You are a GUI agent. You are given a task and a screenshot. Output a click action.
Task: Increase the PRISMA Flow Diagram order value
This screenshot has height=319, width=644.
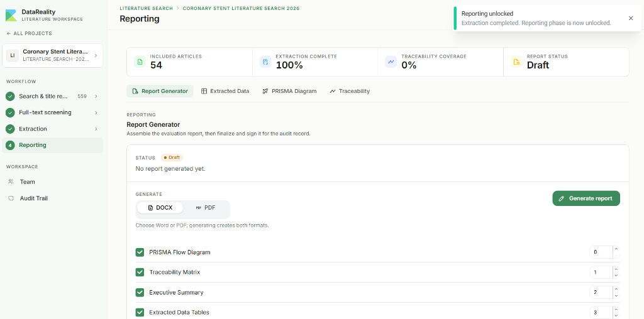(x=616, y=249)
